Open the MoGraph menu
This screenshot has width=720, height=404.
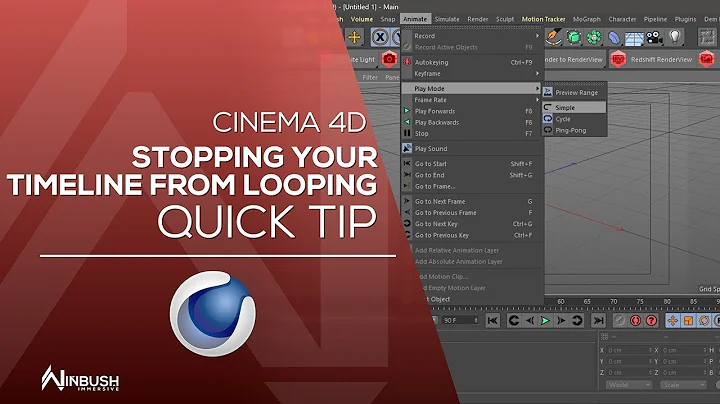(586, 19)
